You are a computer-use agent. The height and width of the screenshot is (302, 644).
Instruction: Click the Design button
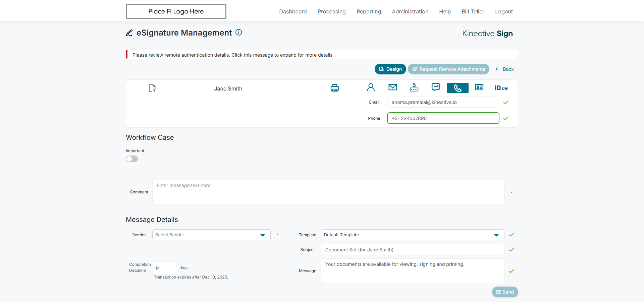pos(390,69)
